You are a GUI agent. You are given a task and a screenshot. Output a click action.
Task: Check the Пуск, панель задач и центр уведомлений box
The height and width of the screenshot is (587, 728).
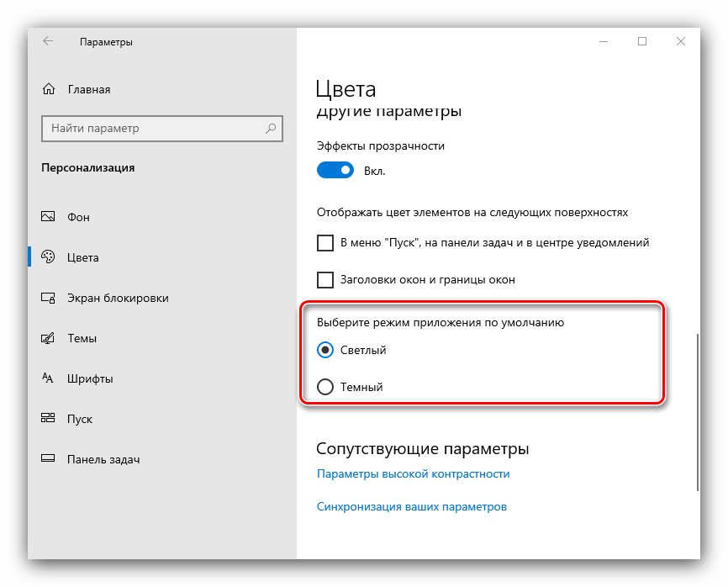pyautogui.click(x=325, y=243)
